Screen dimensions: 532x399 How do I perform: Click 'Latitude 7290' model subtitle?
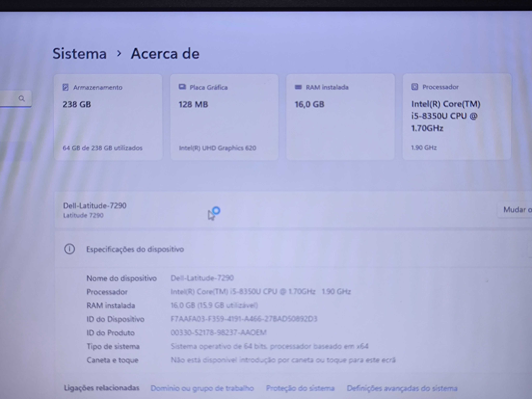click(x=83, y=215)
